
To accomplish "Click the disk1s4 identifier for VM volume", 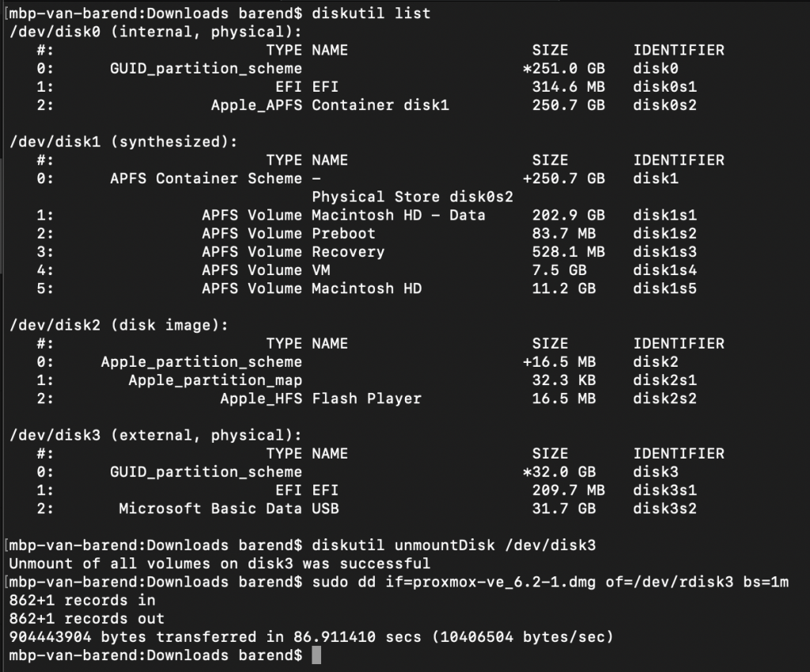I will [664, 270].
